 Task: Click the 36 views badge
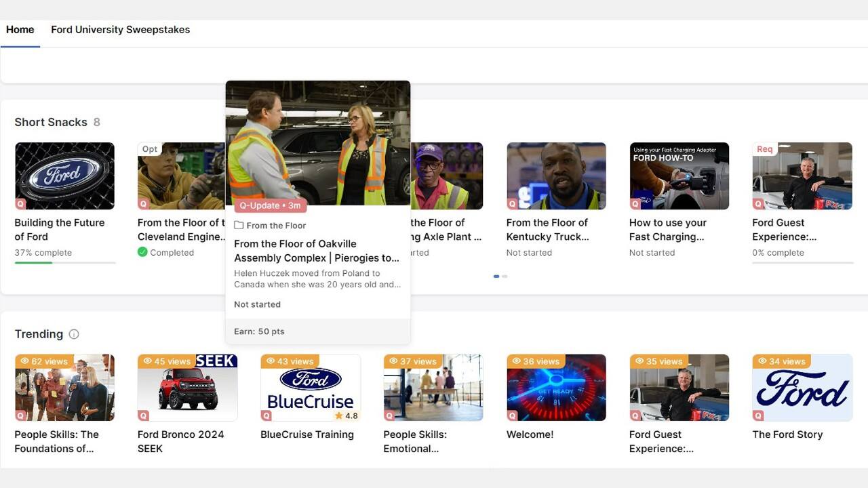click(x=536, y=361)
